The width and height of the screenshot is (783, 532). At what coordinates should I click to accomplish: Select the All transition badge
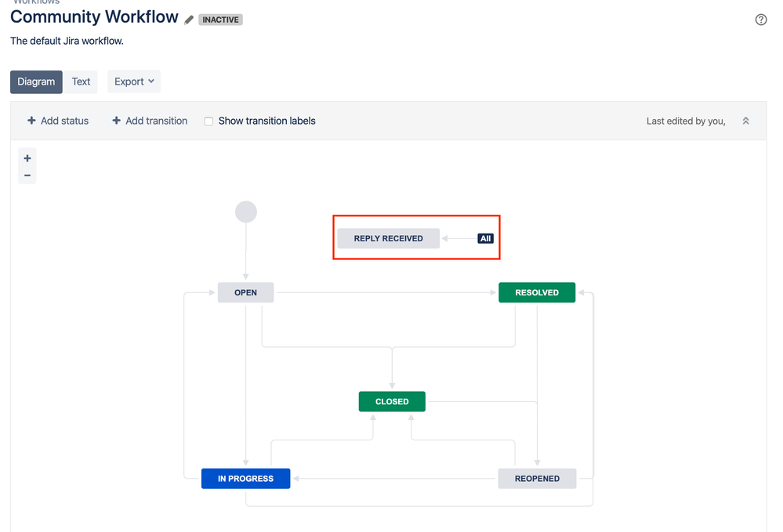click(x=485, y=238)
